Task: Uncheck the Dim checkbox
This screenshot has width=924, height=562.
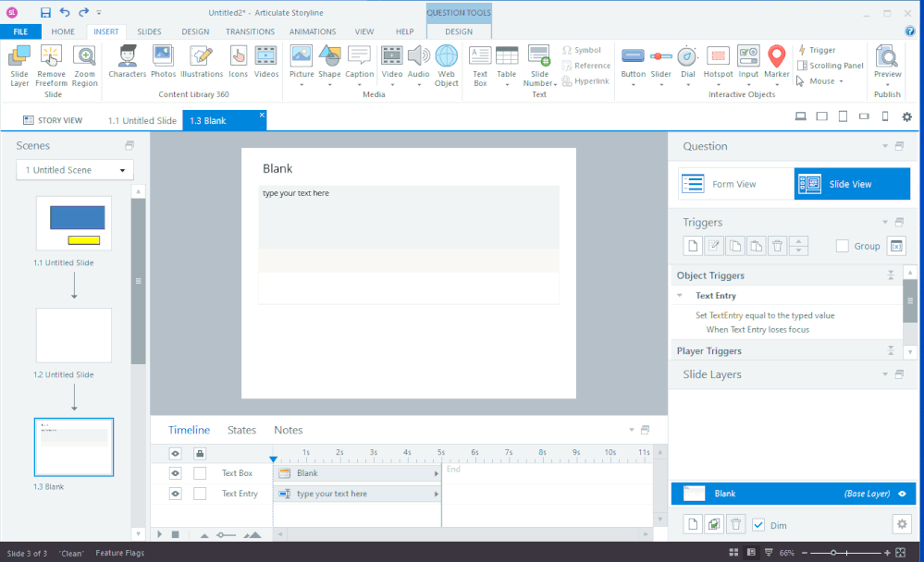Action: (x=758, y=525)
